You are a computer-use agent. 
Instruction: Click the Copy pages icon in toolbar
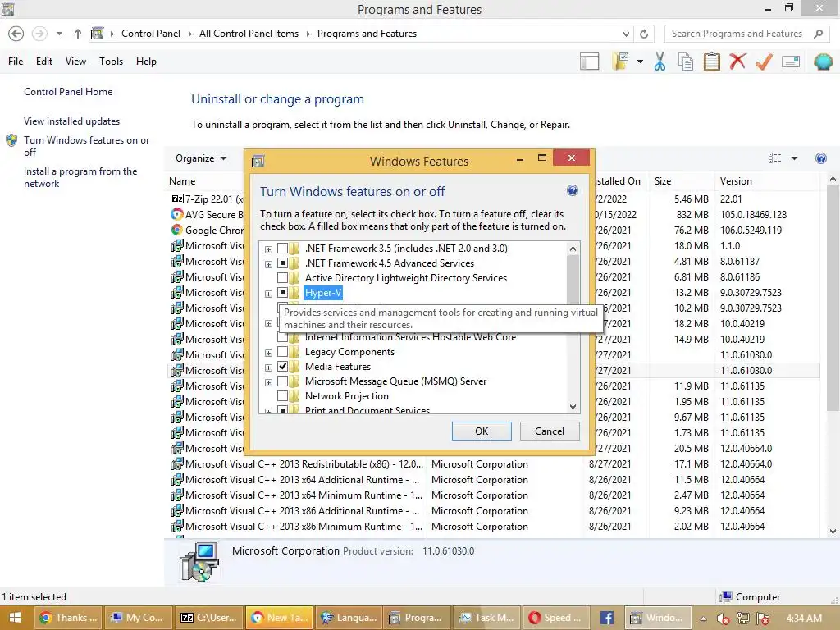[x=686, y=62]
